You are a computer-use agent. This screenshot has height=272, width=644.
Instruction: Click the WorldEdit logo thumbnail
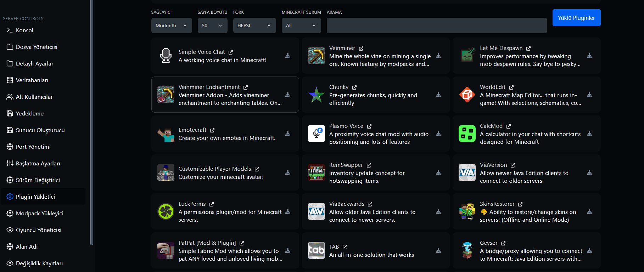(467, 95)
